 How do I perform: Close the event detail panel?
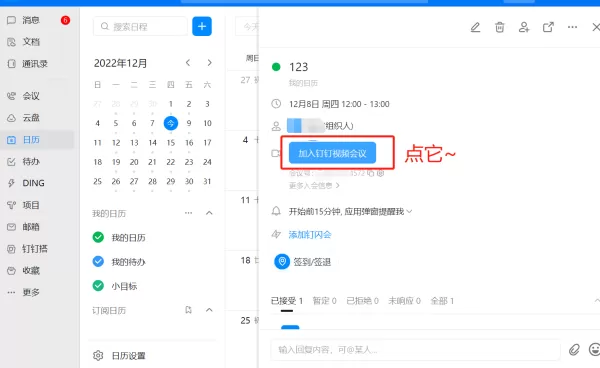[596, 27]
